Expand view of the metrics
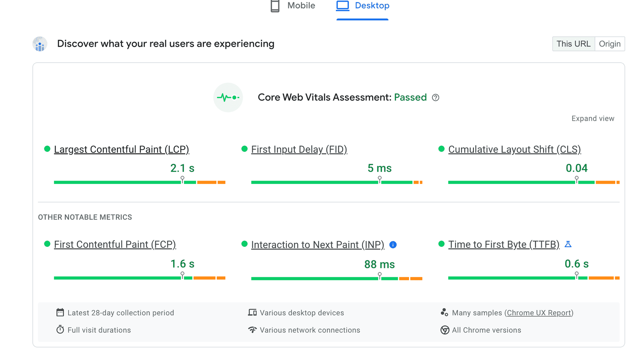Viewport: 644px width, 361px height. [592, 118]
